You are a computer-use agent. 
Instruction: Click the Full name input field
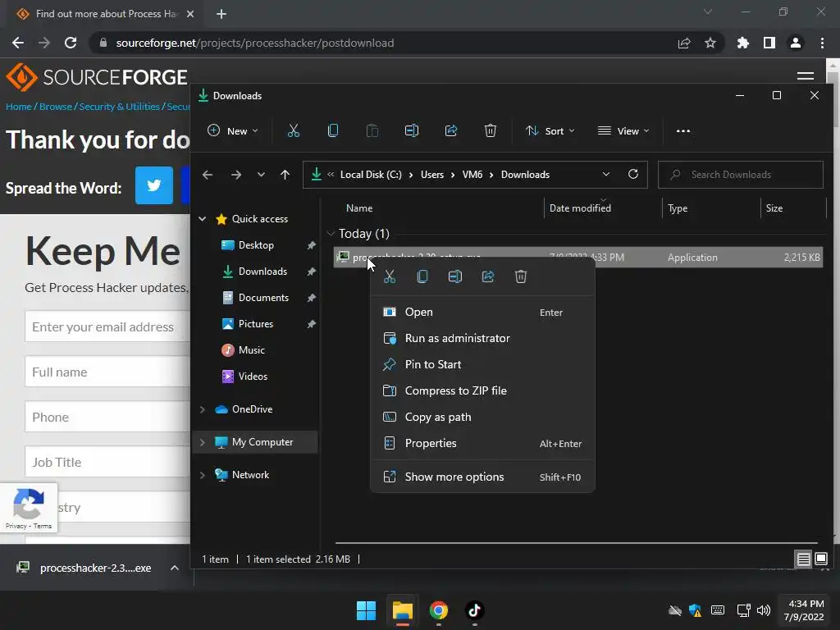pos(107,372)
